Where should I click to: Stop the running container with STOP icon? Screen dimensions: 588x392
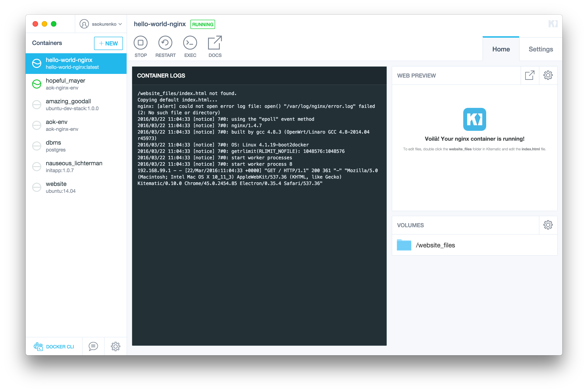(x=141, y=43)
